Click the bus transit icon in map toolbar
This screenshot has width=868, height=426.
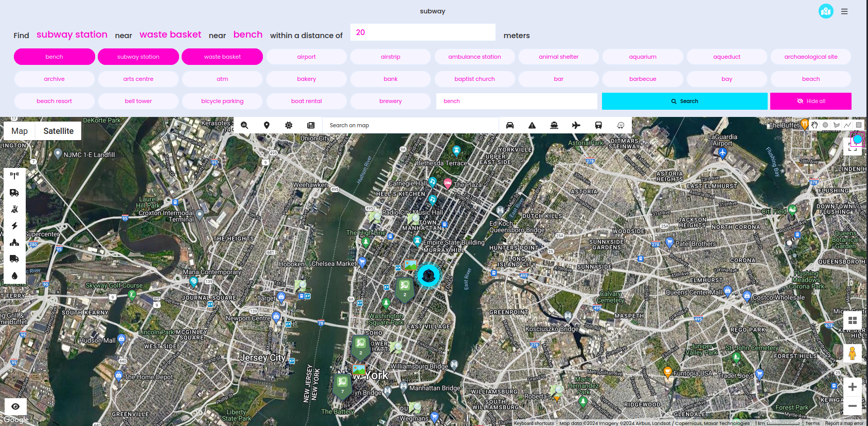(598, 125)
